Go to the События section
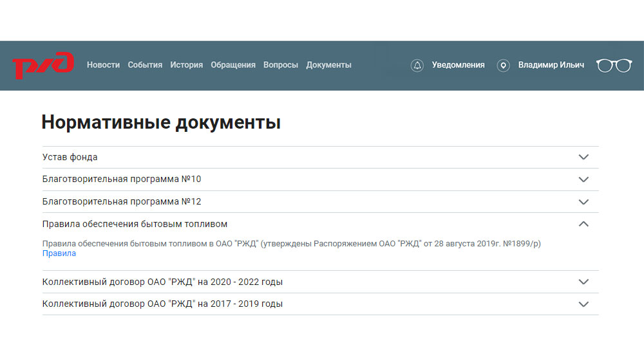Image resolution: width=644 pixels, height=357 pixels. tap(145, 65)
